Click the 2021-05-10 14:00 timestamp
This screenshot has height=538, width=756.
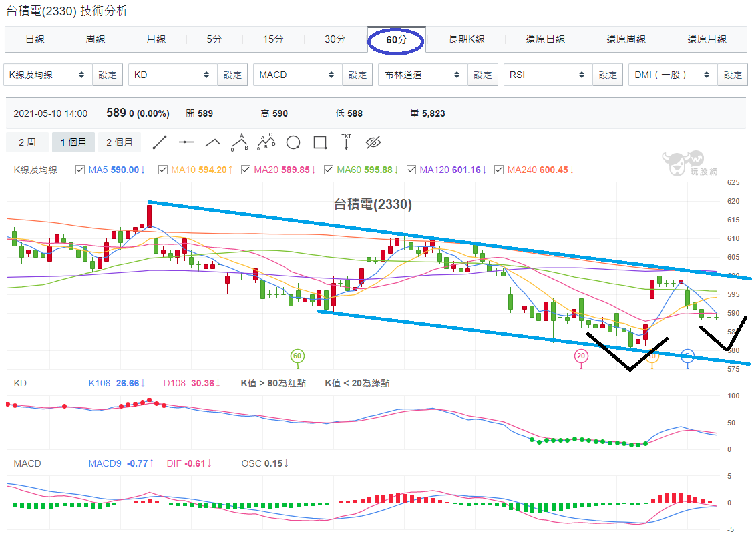pos(51,113)
